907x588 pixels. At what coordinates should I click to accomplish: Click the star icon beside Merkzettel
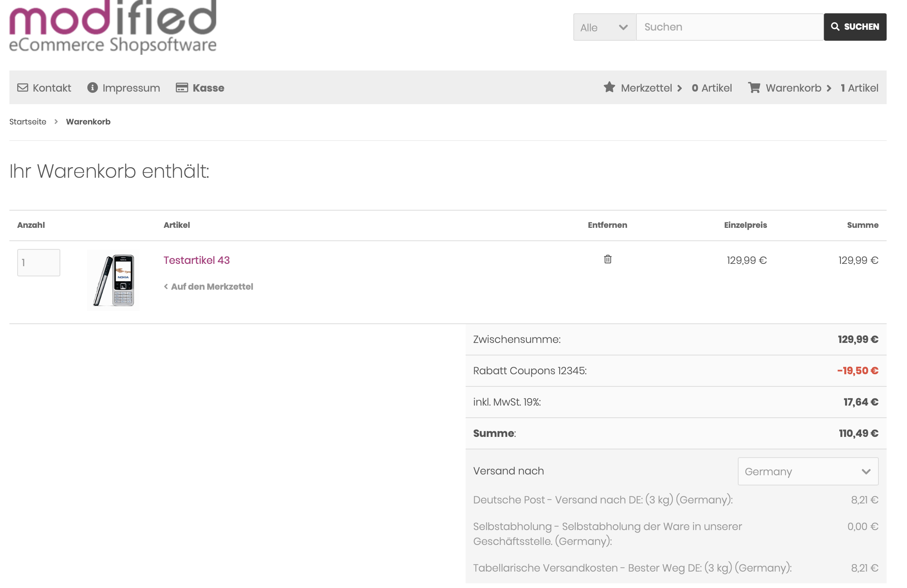click(609, 87)
